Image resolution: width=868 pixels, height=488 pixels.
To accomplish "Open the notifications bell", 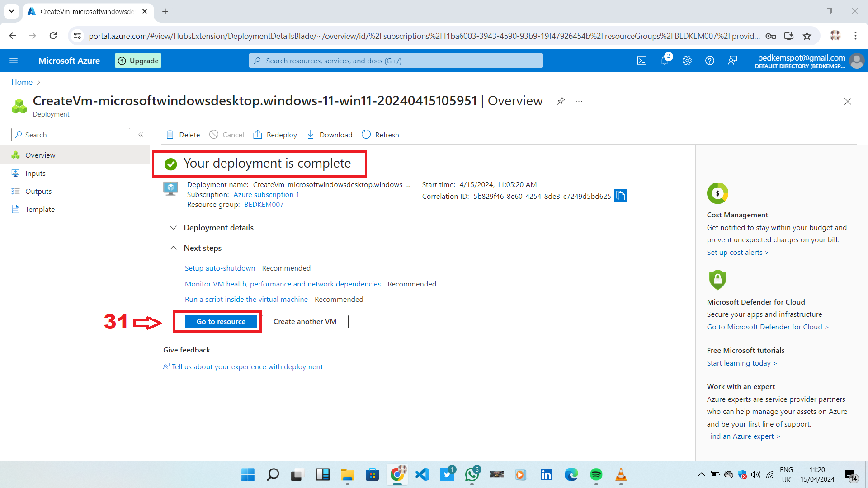I will point(665,61).
